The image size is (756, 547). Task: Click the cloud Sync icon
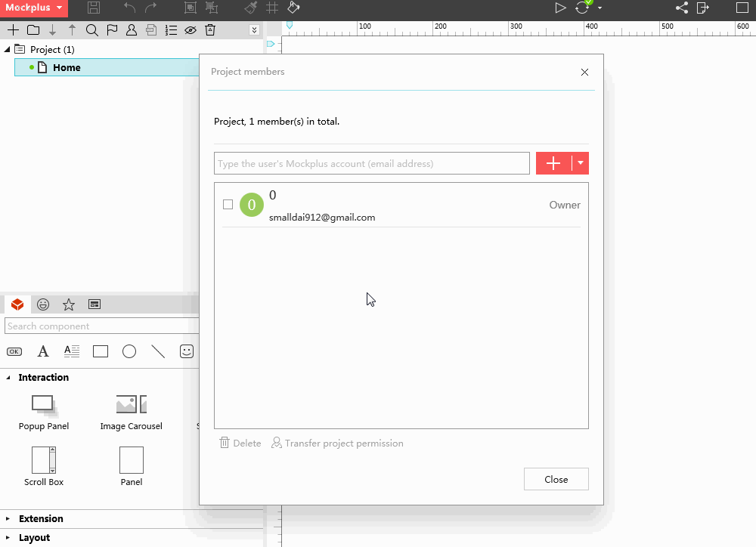582,8
